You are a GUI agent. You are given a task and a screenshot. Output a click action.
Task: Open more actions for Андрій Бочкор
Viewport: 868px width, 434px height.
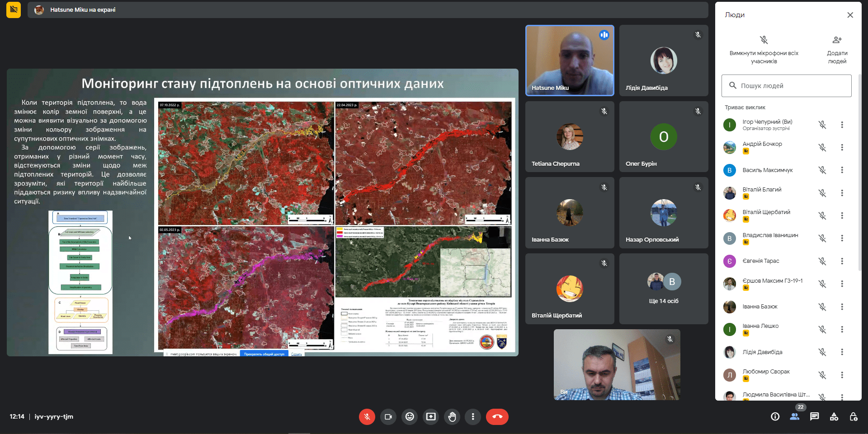pos(842,147)
